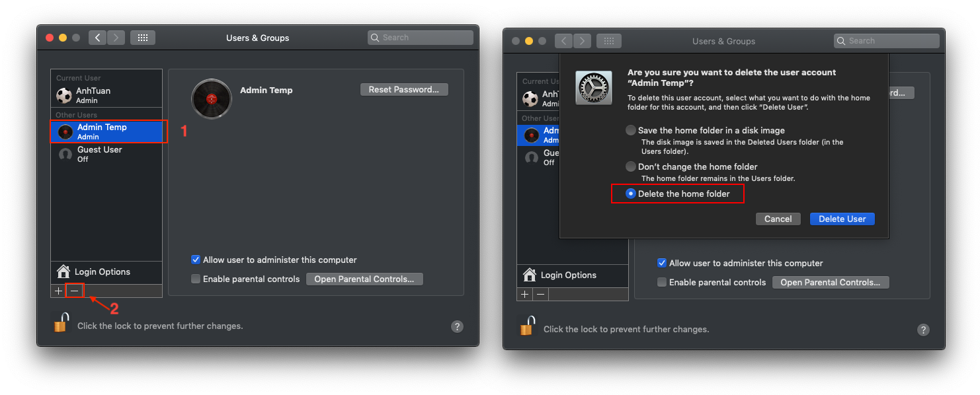Enable parental controls checkbox

[x=196, y=279]
